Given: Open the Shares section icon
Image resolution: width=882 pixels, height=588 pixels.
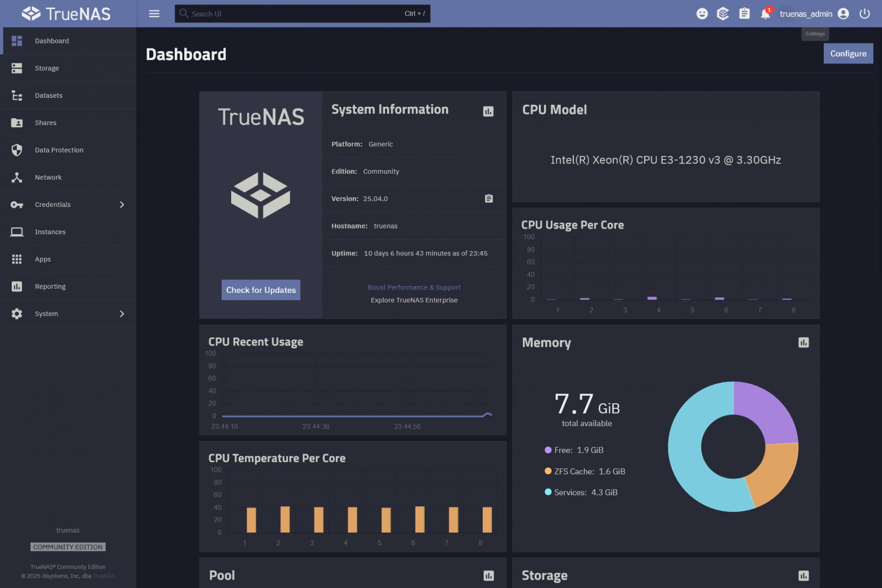Looking at the screenshot, I should (x=16, y=122).
